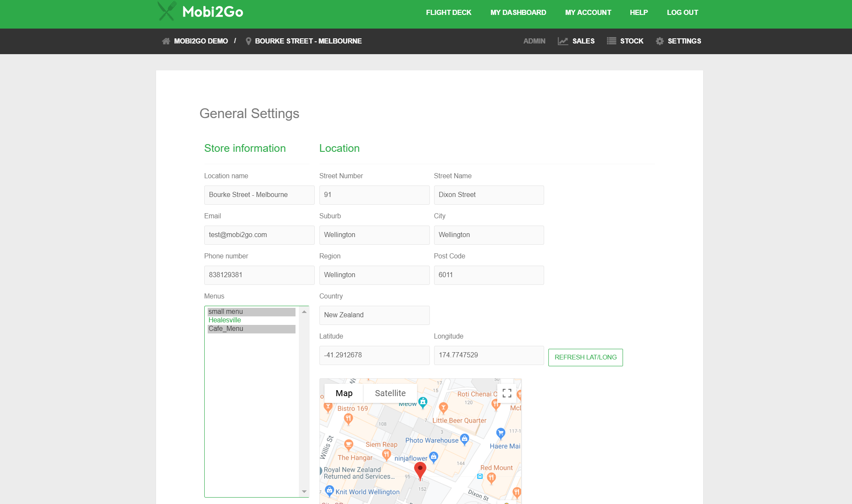
Task: Click the Log Out link
Action: (x=682, y=13)
